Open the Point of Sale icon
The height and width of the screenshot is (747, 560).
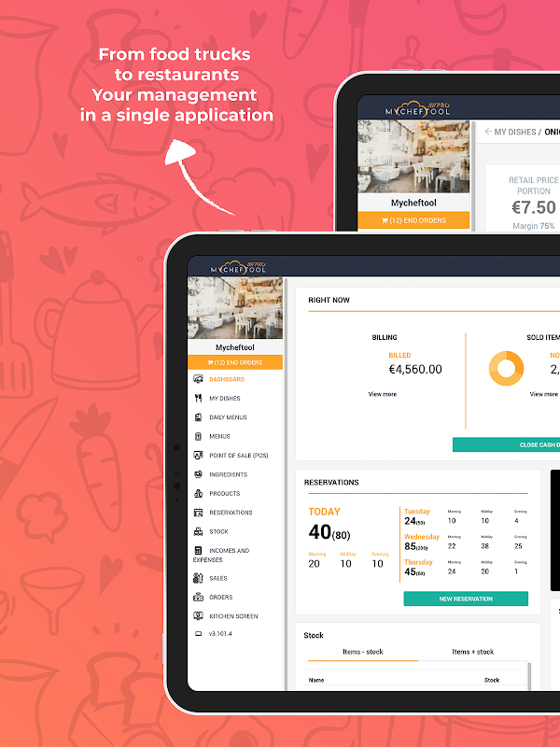click(198, 456)
